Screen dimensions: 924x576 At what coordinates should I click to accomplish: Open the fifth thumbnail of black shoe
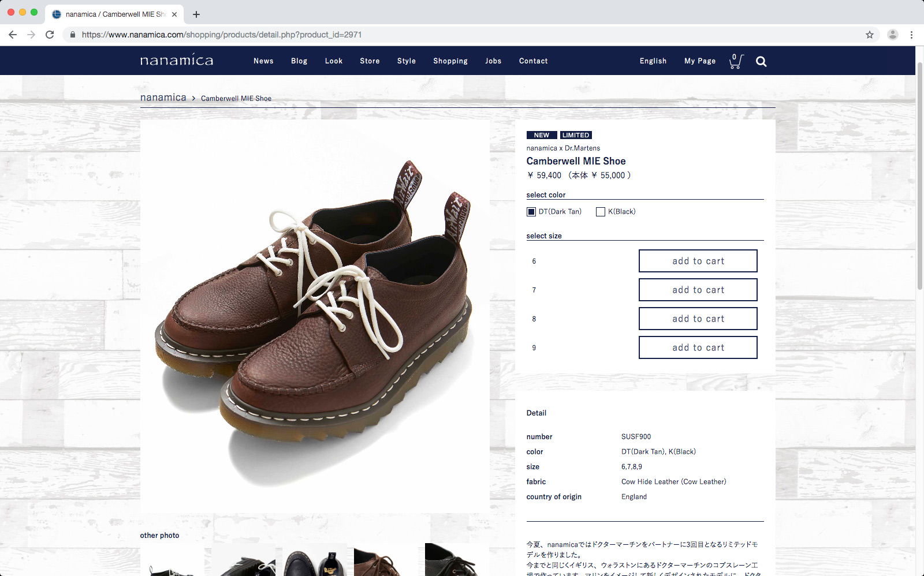pyautogui.click(x=457, y=560)
